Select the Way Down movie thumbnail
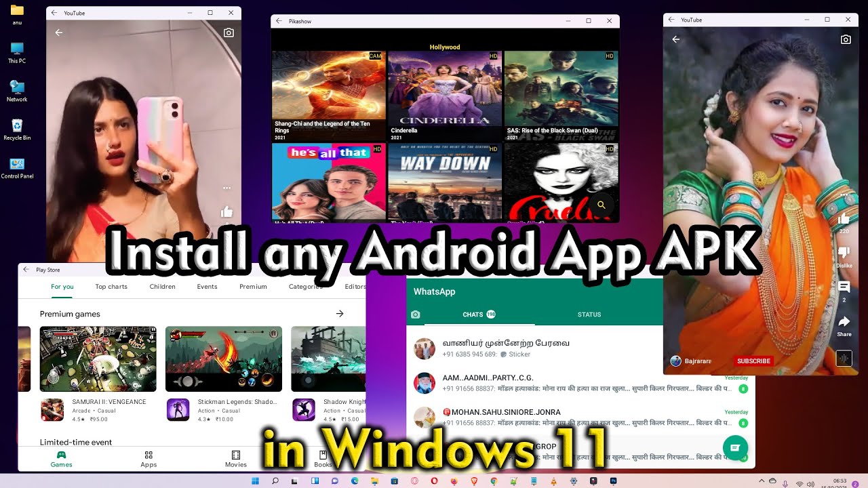Image resolution: width=868 pixels, height=488 pixels. [445, 183]
